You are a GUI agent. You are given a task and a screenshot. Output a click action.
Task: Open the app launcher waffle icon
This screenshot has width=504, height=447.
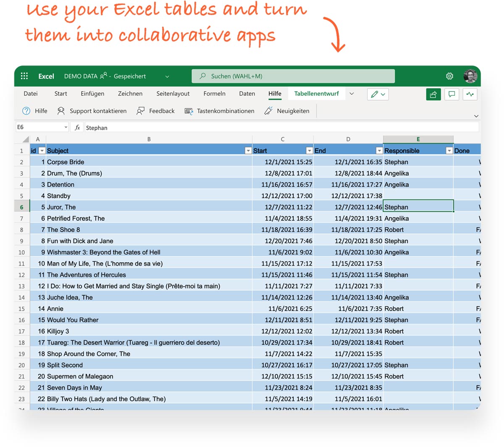(24, 76)
